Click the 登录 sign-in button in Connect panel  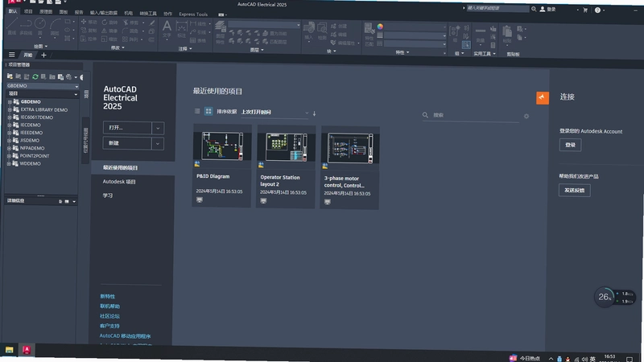pyautogui.click(x=570, y=145)
